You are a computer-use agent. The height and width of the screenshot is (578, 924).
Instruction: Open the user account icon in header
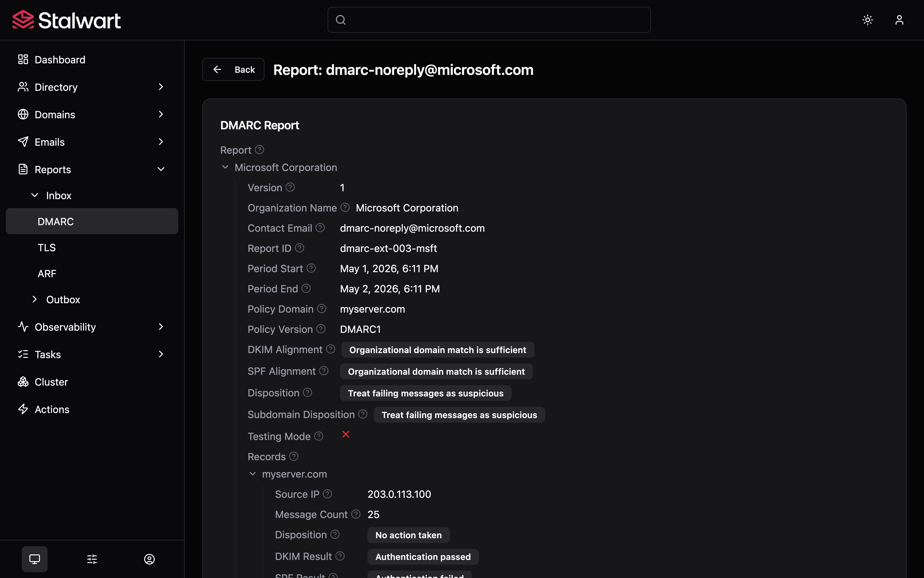click(x=899, y=20)
